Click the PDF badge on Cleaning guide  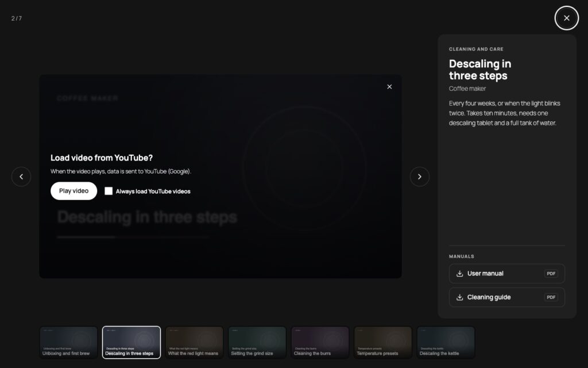pos(551,297)
